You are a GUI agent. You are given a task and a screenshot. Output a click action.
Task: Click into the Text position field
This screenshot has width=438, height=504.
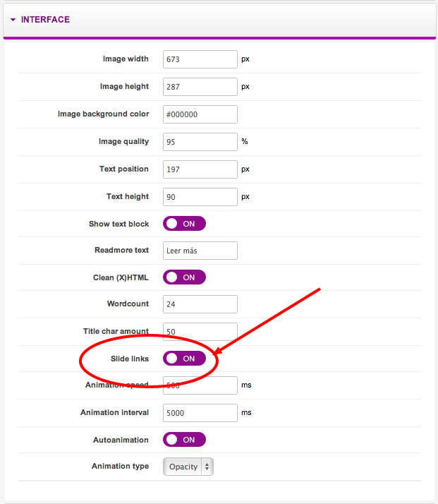tap(200, 169)
